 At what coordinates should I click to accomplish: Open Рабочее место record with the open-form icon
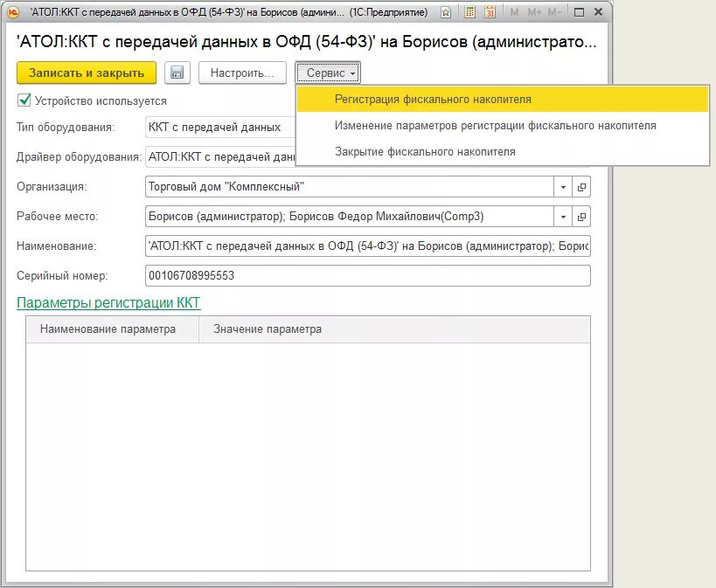(581, 217)
